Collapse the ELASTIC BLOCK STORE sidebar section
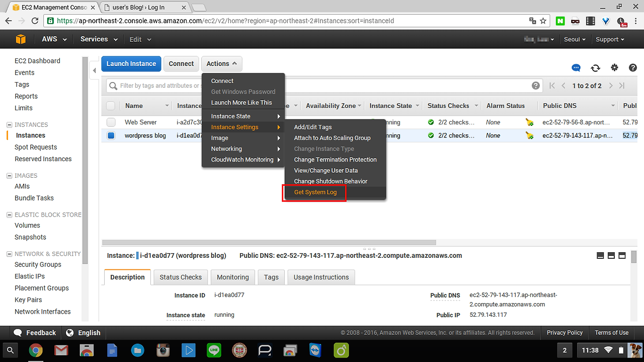644x362 pixels. [9, 215]
